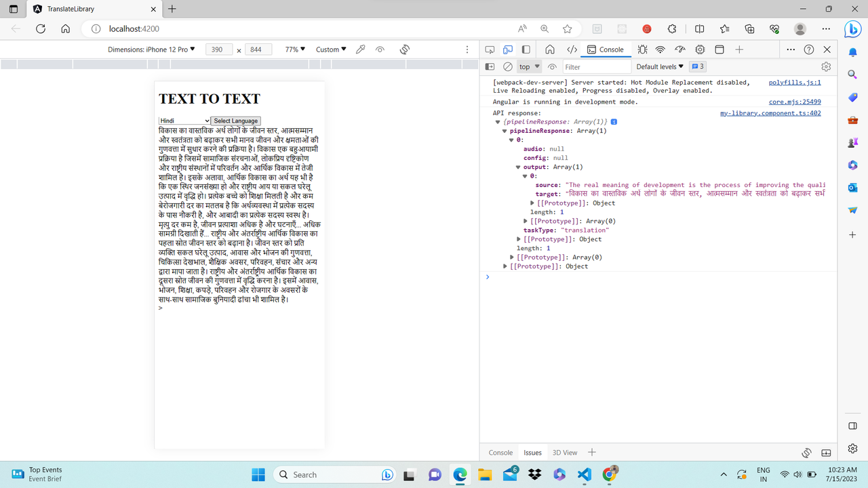The width and height of the screenshot is (868, 488).
Task: Collapse pipelineResponse: Array(1) entry
Action: tap(504, 131)
